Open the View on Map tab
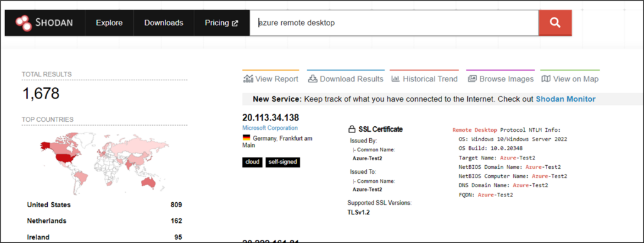The image size is (644, 243). [570, 79]
